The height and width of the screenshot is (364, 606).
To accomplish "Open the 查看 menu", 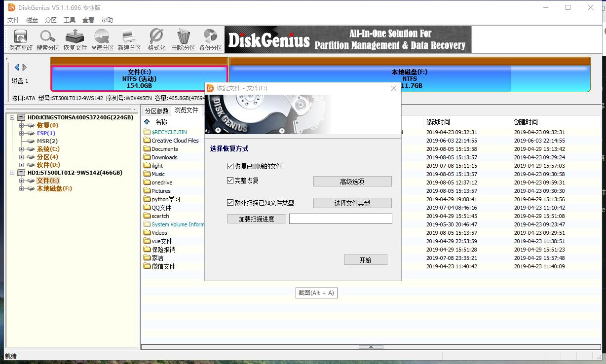I will (x=88, y=20).
